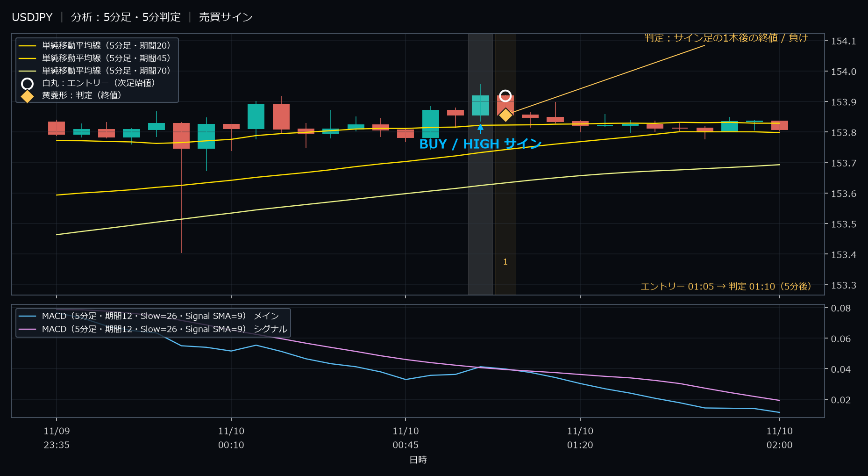This screenshot has width=868, height=476.
Task: Click the 11/10 00:45 time axis label
Action: 406,438
